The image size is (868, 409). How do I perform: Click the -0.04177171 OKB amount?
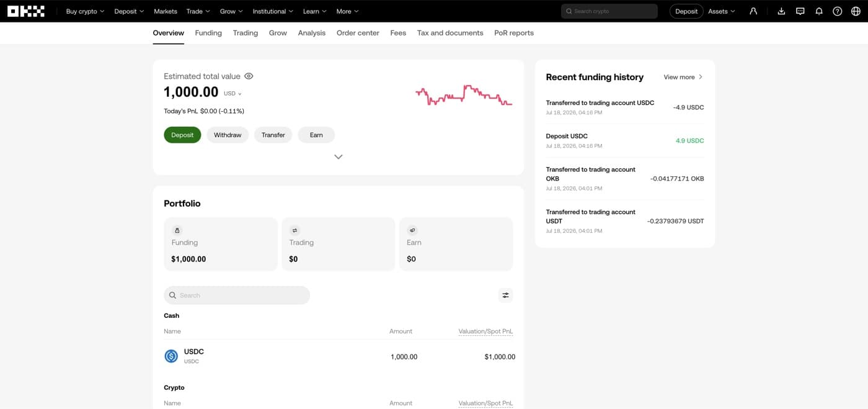677,179
